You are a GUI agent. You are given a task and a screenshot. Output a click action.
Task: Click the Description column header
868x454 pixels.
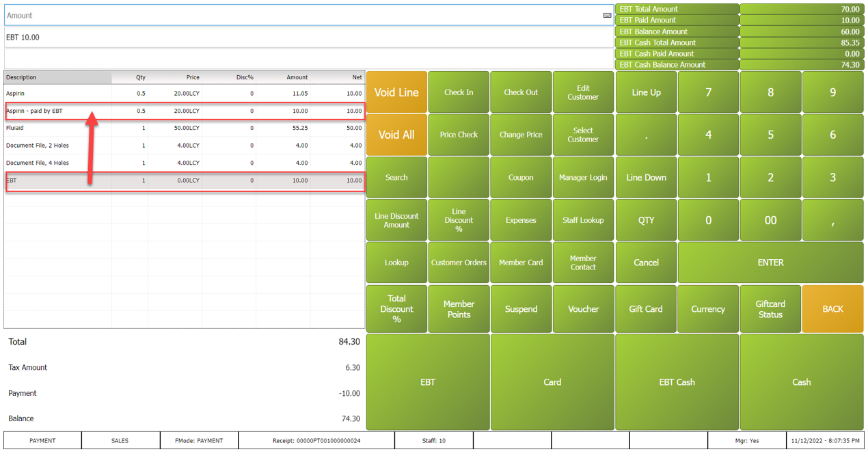[57, 77]
